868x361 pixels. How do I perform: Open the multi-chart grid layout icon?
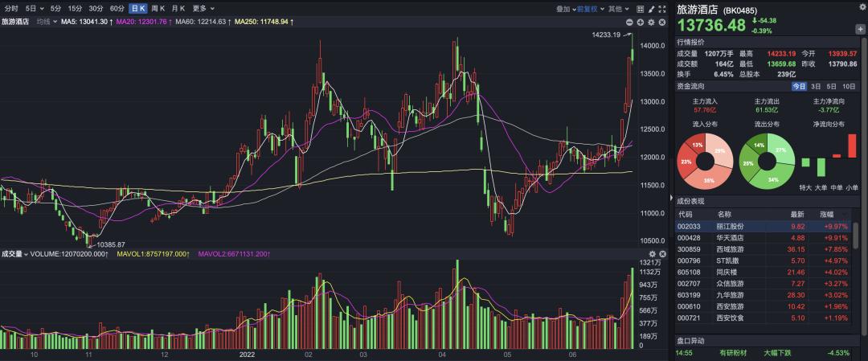pyautogui.click(x=638, y=8)
